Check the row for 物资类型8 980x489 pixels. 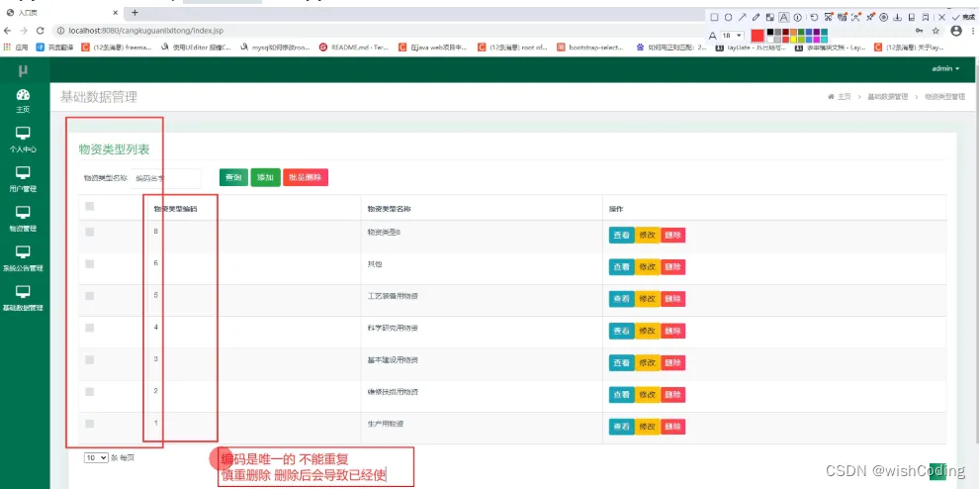click(89, 232)
